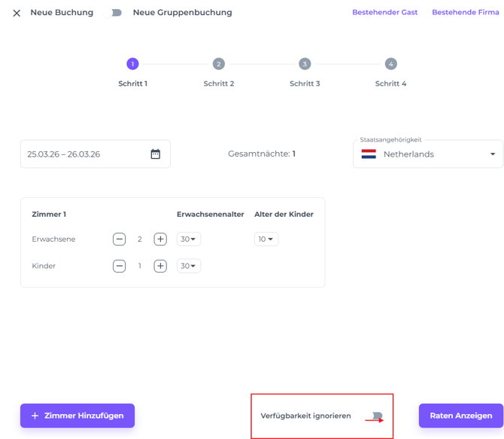
Task: Select Schritt 4 in the stepper
Action: tap(390, 65)
